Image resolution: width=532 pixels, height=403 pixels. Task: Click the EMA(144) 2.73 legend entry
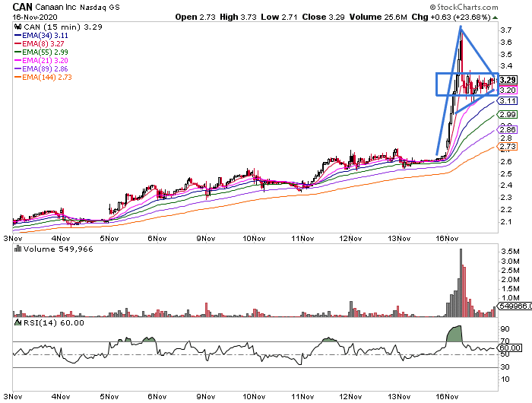tap(43, 77)
